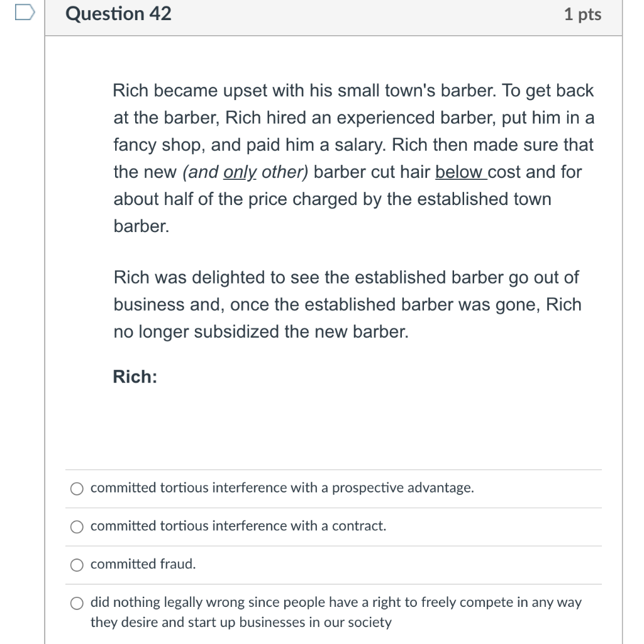Screen dimensions: 644x644
Task: Choose 'did nothing legally wrong' answer option
Action: pos(76,602)
